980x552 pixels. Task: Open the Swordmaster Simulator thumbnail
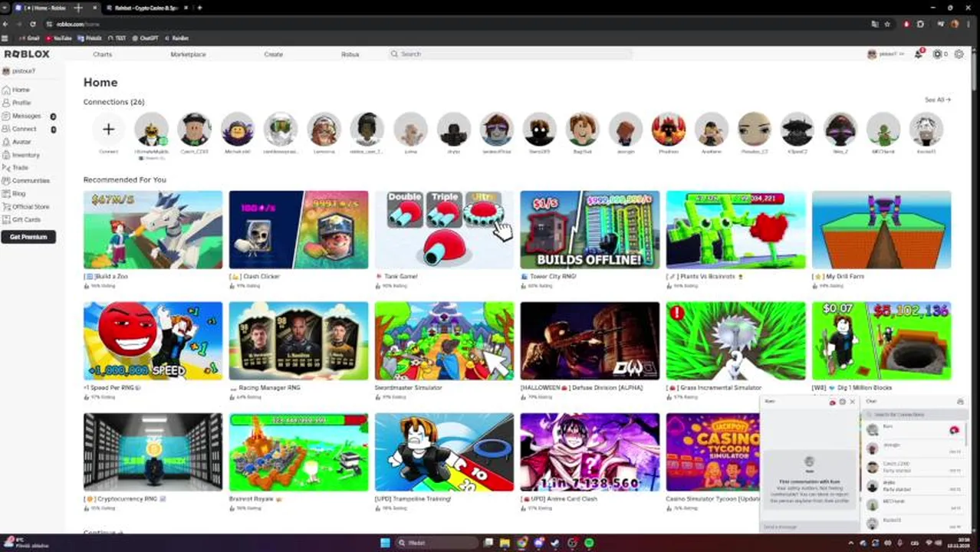point(444,341)
